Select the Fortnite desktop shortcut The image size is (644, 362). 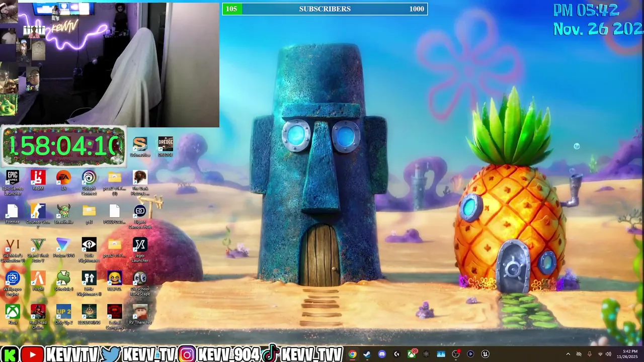click(13, 214)
